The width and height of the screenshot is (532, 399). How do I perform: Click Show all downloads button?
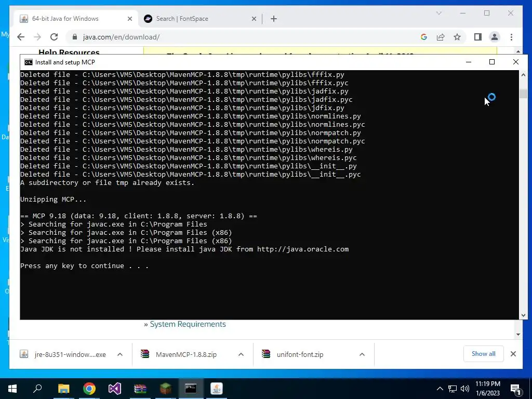pos(484,354)
